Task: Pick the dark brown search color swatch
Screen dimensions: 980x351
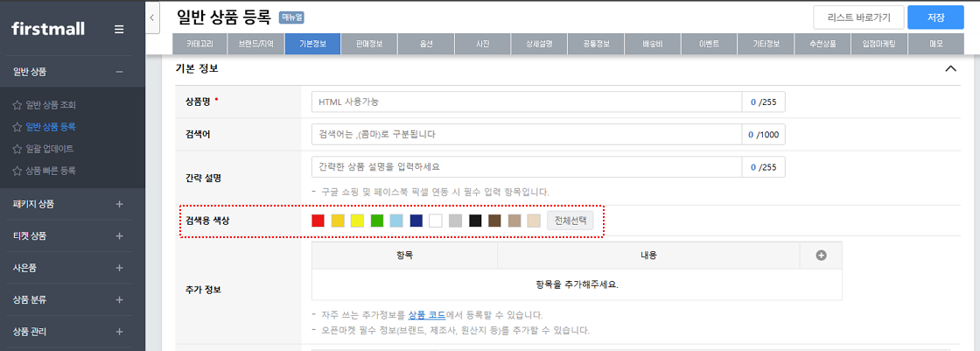Action: (494, 221)
